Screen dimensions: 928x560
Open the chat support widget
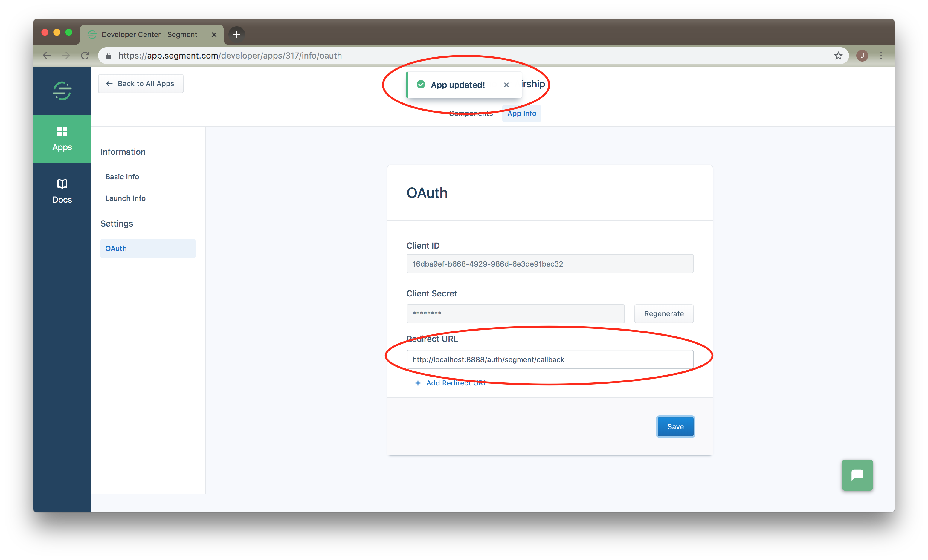857,475
